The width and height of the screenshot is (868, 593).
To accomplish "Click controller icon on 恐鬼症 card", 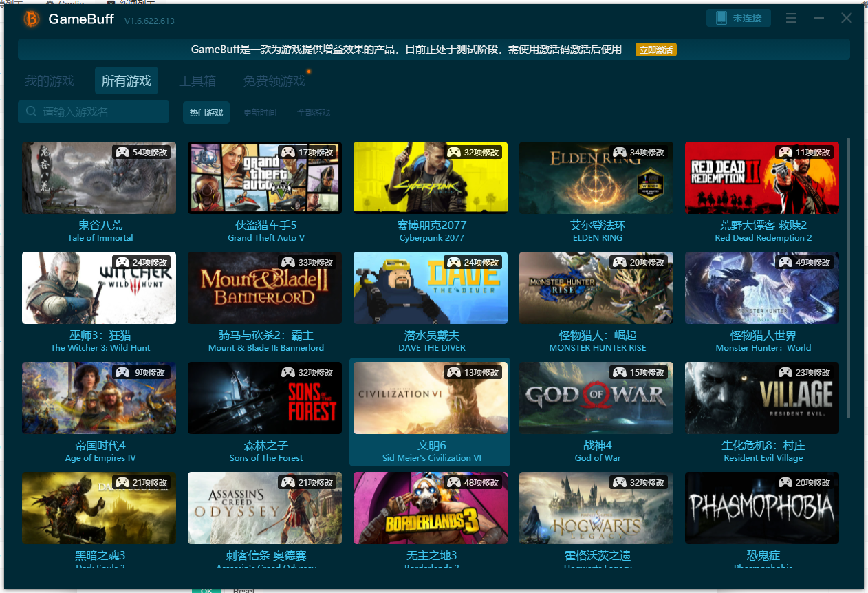I will click(x=785, y=482).
